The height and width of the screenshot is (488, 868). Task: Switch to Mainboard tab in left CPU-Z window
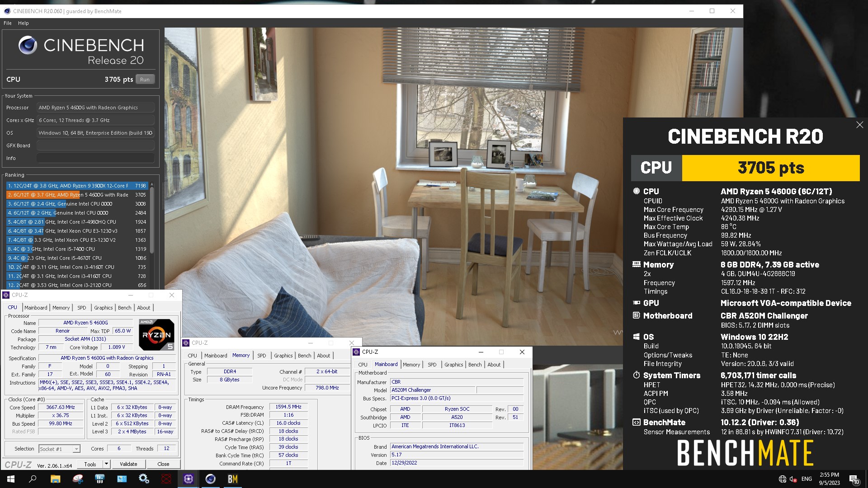click(x=36, y=308)
